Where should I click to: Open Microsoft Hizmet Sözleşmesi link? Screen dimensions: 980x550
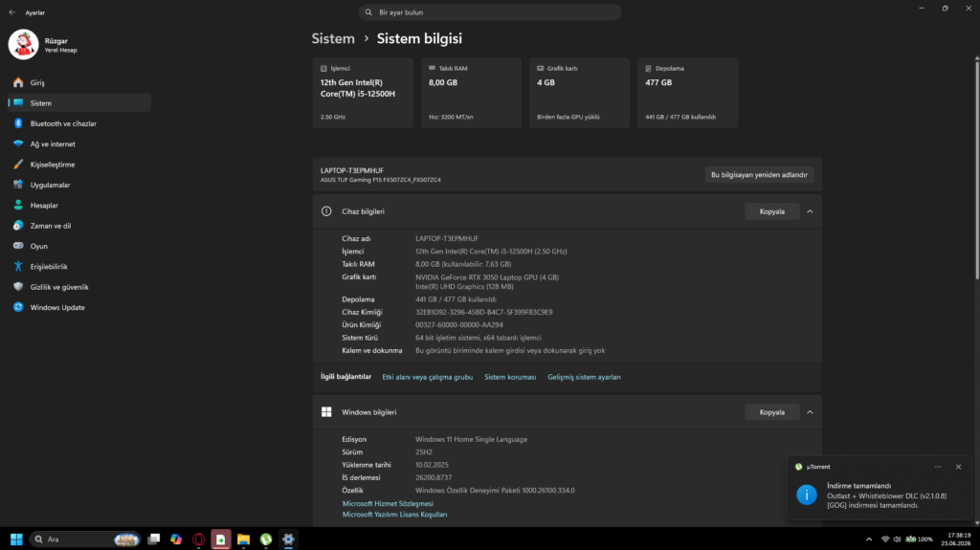click(x=388, y=503)
